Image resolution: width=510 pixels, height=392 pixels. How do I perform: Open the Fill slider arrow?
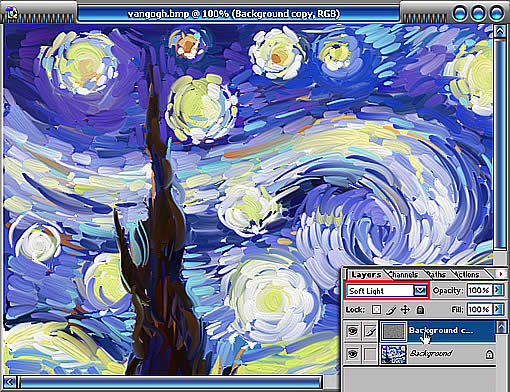(x=498, y=309)
